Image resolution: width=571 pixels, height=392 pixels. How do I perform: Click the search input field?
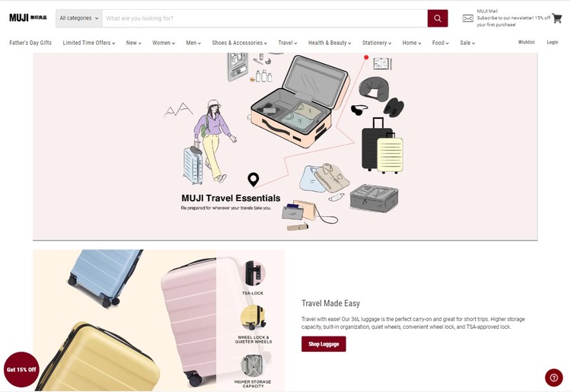point(265,18)
